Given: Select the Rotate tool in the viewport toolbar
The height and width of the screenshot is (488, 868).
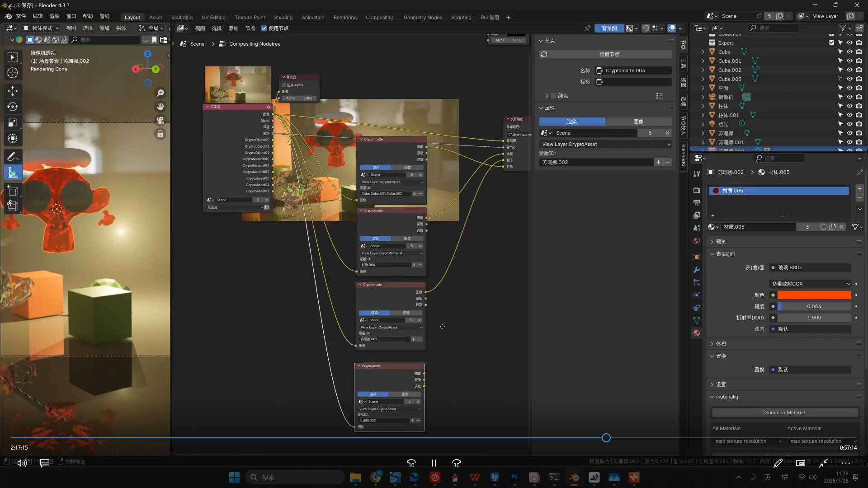Looking at the screenshot, I should pyautogui.click(x=13, y=107).
